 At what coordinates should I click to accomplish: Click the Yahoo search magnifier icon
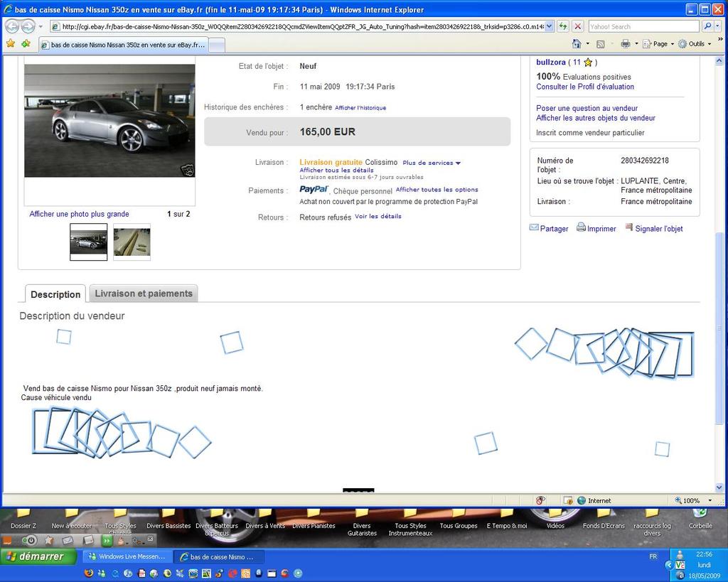click(707, 26)
